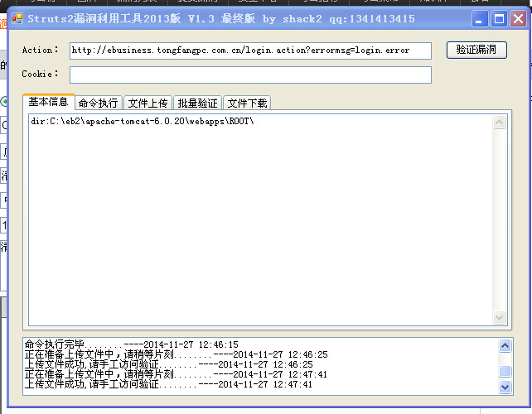Click the app icon in title bar
This screenshot has height=414, width=532.
(x=17, y=18)
